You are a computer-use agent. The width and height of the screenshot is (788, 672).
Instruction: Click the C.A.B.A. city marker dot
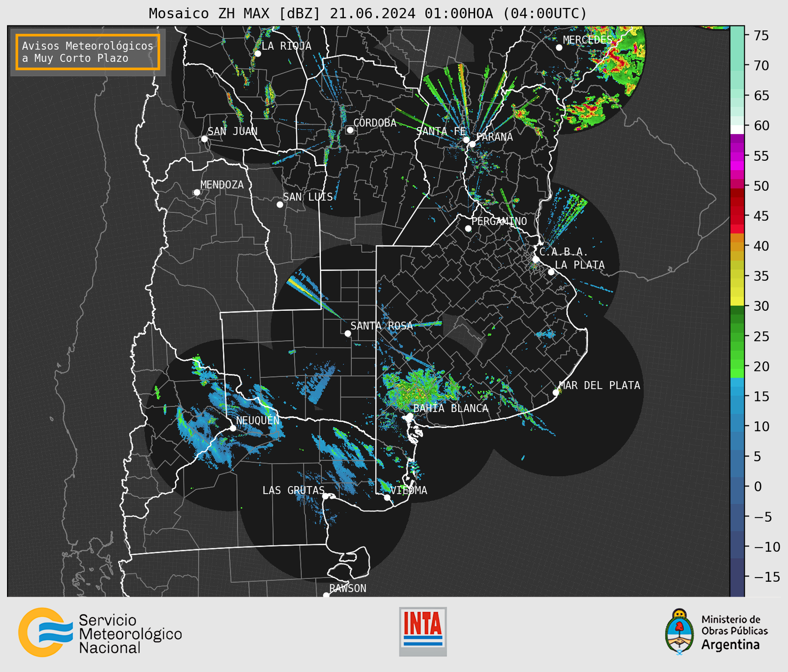click(536, 259)
